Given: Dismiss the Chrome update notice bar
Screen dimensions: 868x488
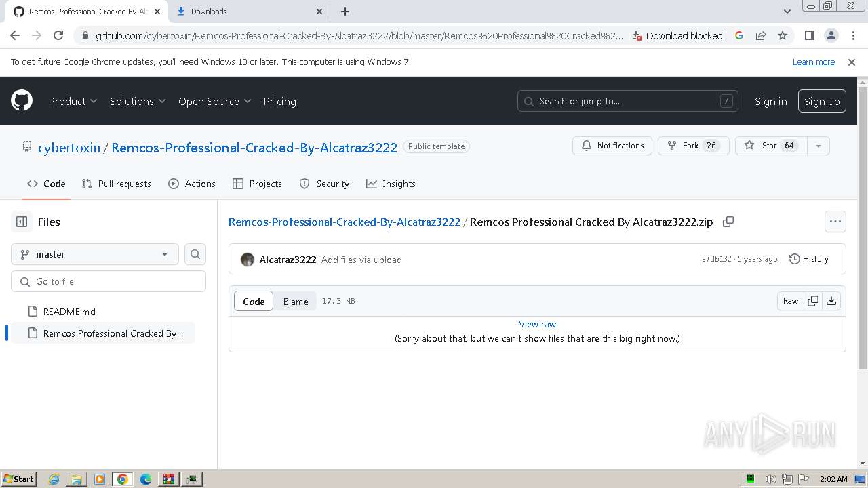Looking at the screenshot, I should [852, 62].
